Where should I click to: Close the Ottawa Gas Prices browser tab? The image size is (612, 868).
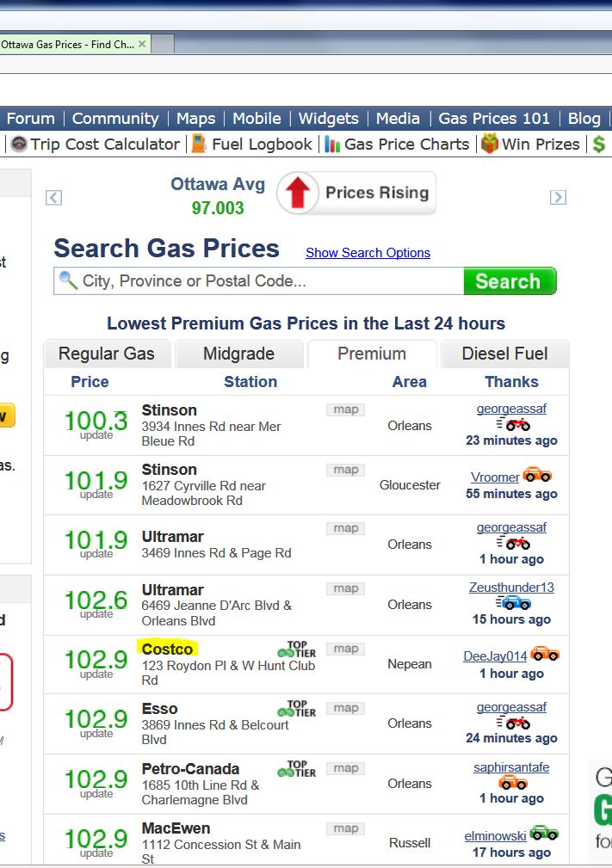coord(142,44)
